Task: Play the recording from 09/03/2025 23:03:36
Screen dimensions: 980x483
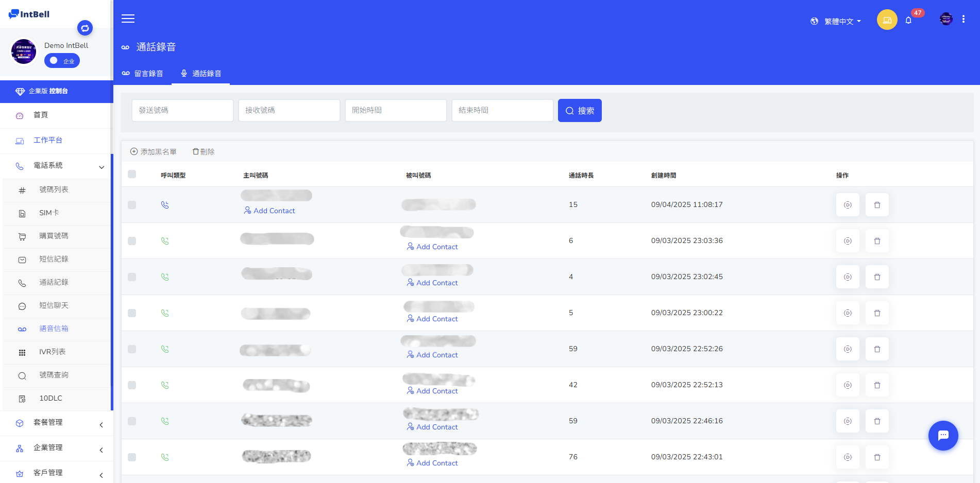Action: coord(848,241)
